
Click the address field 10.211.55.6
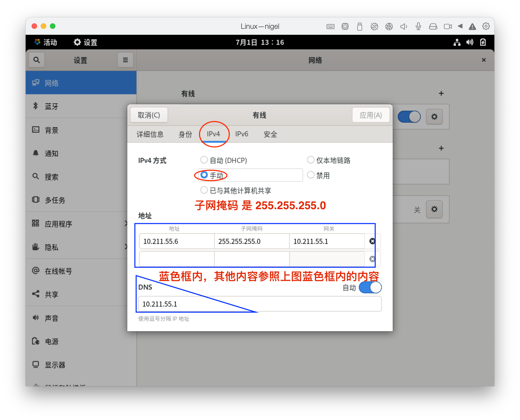(x=177, y=241)
